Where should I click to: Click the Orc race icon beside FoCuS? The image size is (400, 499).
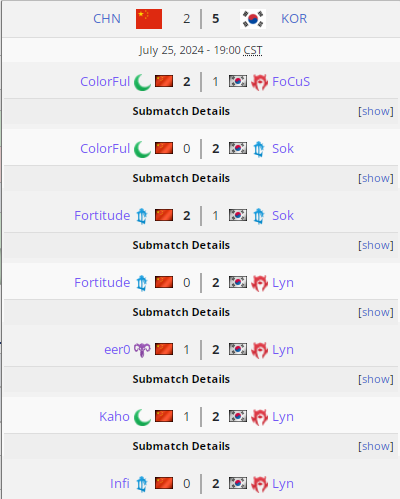click(259, 82)
